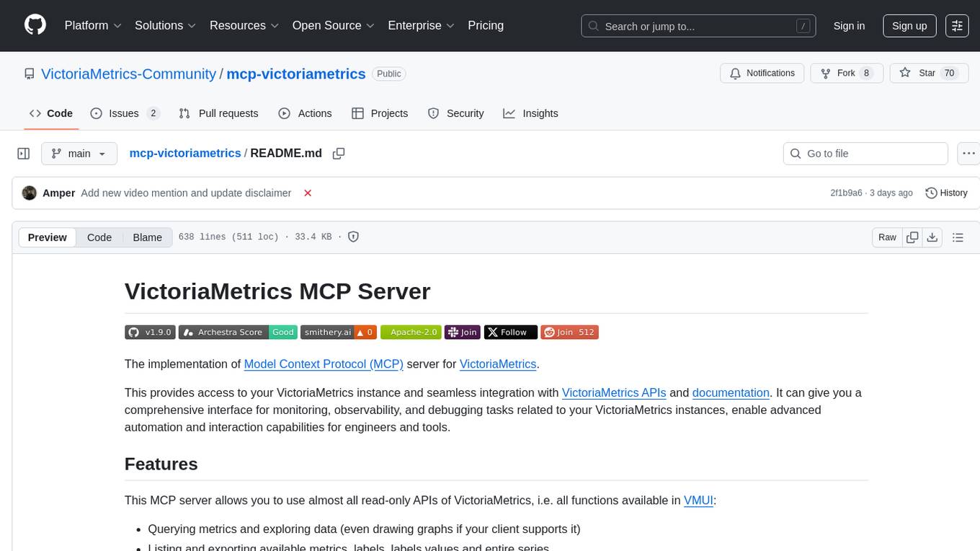Click the shield icon next to file size

click(x=354, y=237)
